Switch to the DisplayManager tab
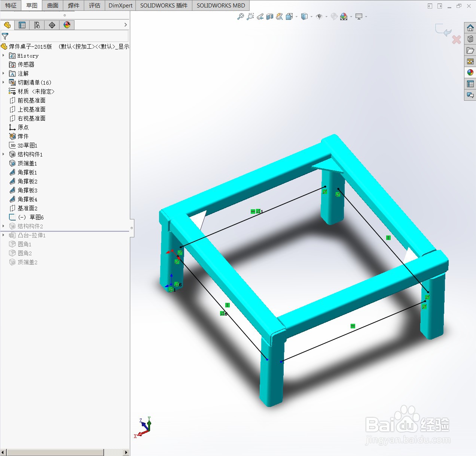This screenshot has width=476, height=456. pyautogui.click(x=67, y=25)
